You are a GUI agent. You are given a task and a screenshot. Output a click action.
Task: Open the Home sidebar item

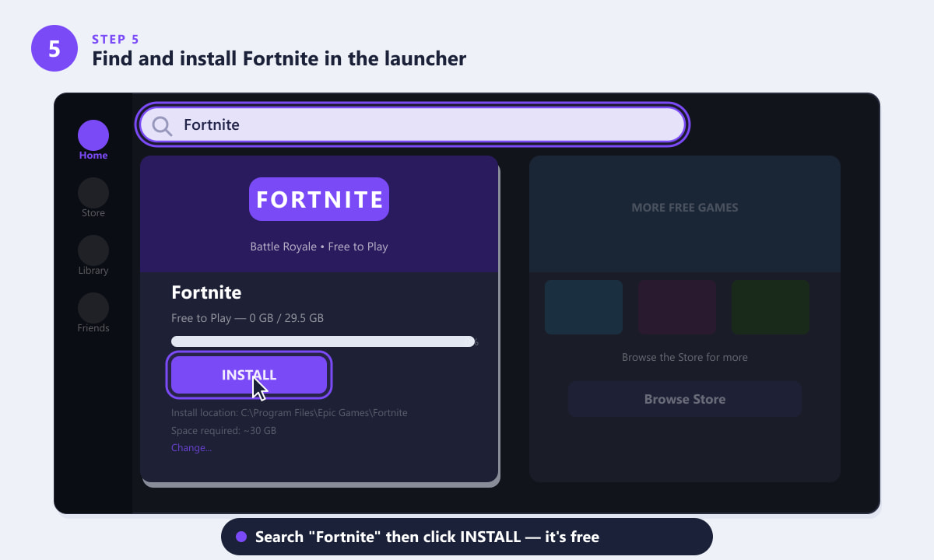(93, 141)
